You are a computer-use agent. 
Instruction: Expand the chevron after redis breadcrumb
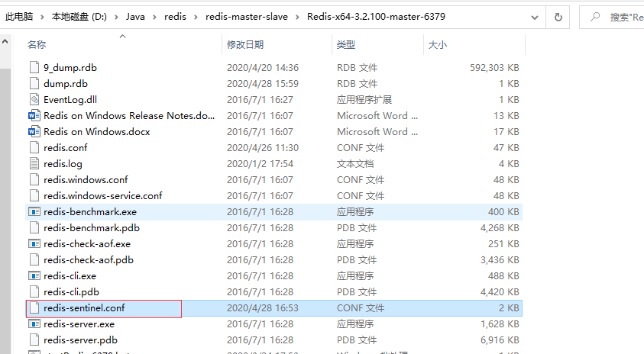point(196,18)
